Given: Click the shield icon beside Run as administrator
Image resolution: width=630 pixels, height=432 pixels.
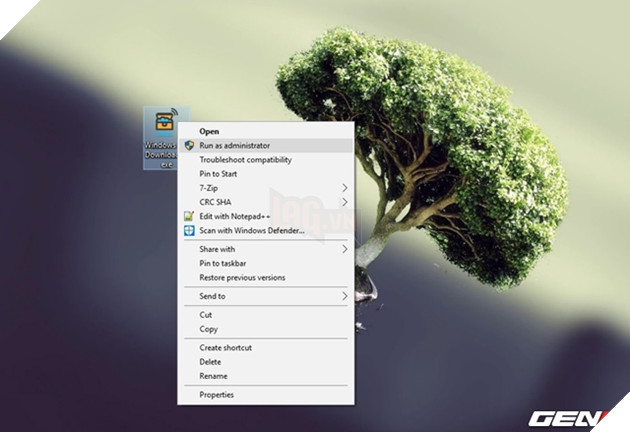Looking at the screenshot, I should click(x=189, y=145).
